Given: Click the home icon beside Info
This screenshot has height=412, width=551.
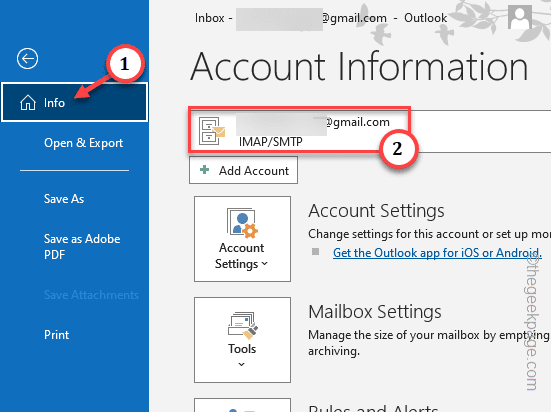Looking at the screenshot, I should (x=28, y=103).
